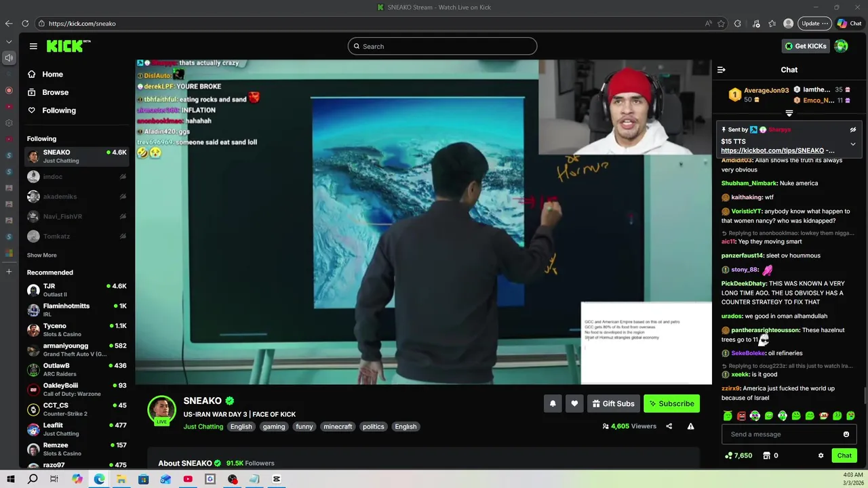Expand the pinned $15 TTS message
This screenshot has width=868, height=488.
tap(853, 144)
